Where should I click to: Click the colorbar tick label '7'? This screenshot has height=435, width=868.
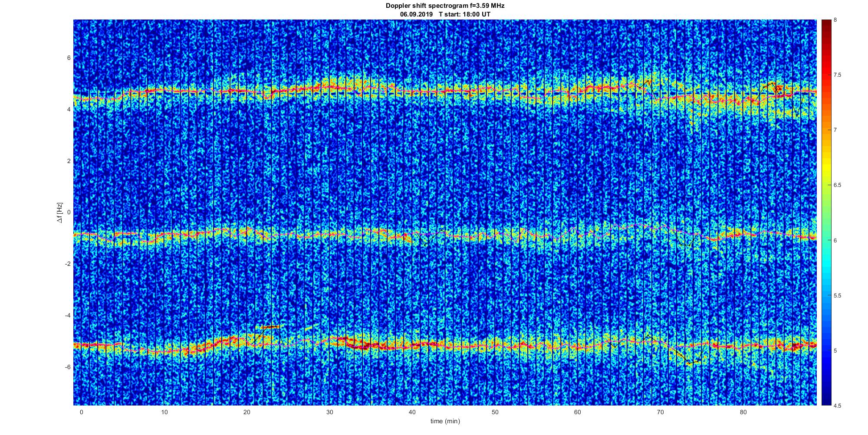tap(835, 130)
